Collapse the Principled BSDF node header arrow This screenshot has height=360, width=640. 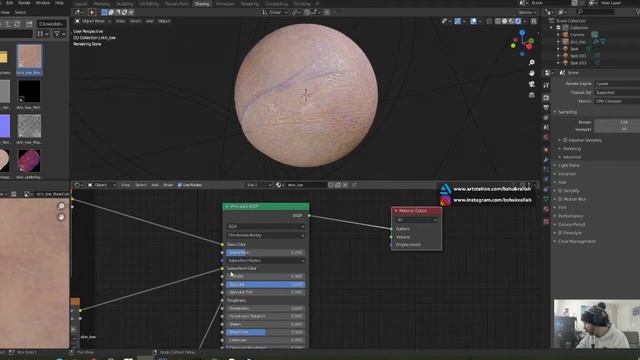(227, 207)
